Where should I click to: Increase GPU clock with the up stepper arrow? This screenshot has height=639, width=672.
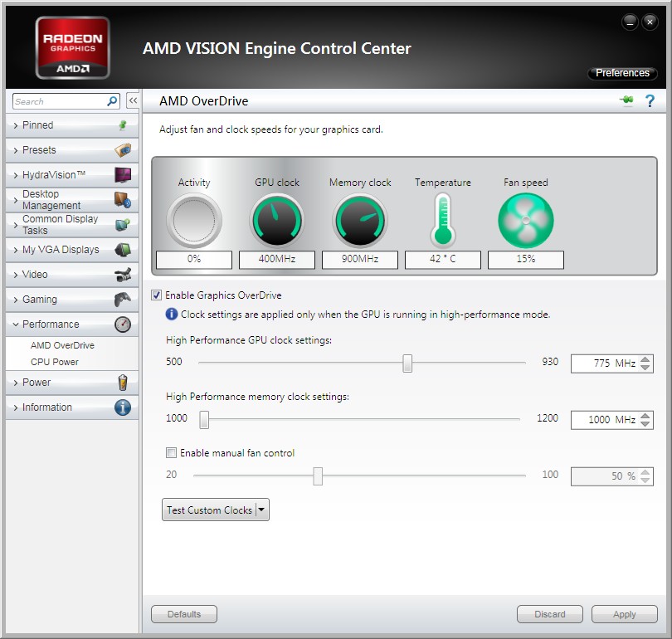[645, 359]
